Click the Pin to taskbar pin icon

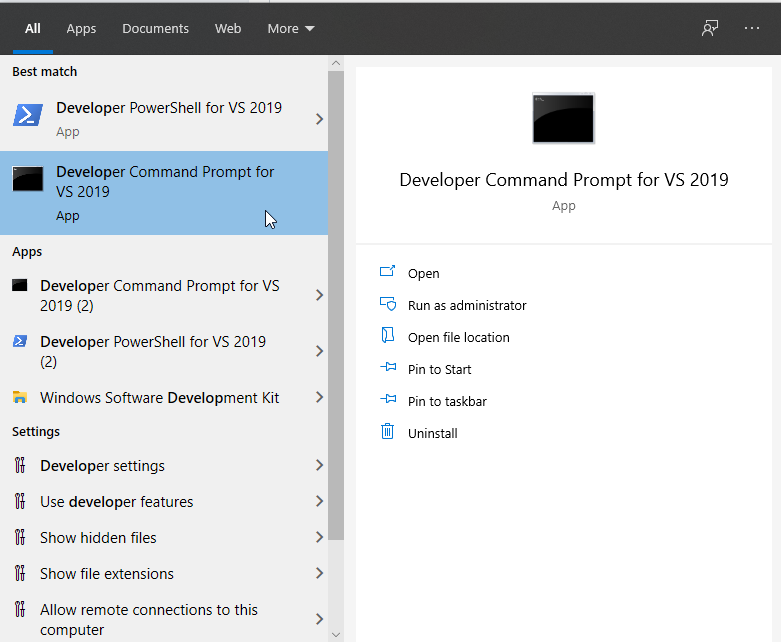[x=388, y=399]
